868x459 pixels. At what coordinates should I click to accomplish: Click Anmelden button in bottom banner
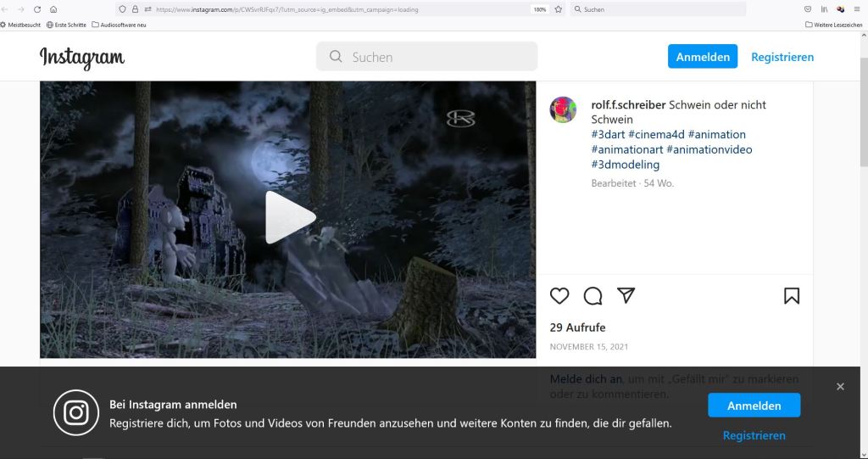[x=754, y=406]
